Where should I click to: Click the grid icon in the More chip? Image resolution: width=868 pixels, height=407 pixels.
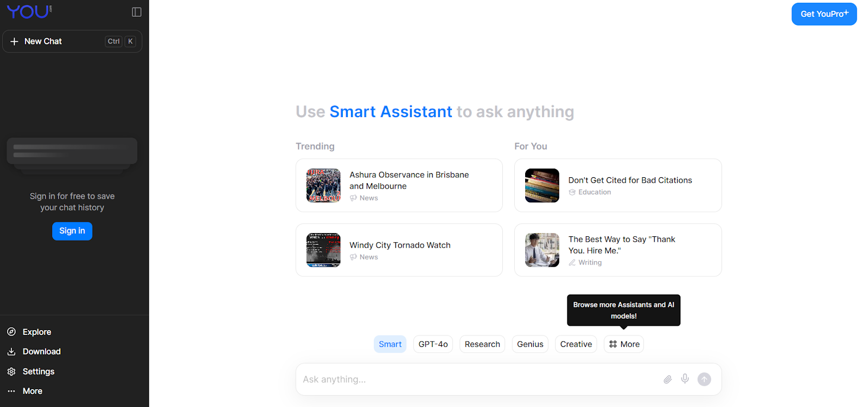click(x=613, y=344)
